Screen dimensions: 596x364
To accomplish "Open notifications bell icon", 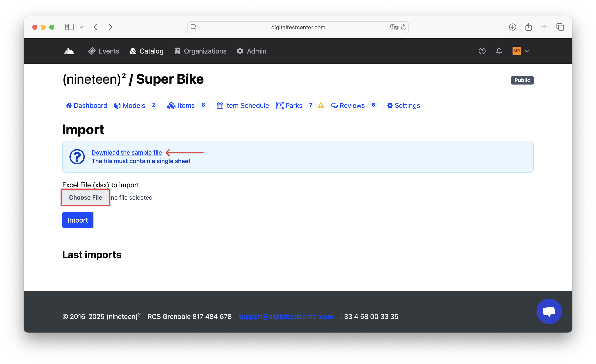I will click(499, 51).
